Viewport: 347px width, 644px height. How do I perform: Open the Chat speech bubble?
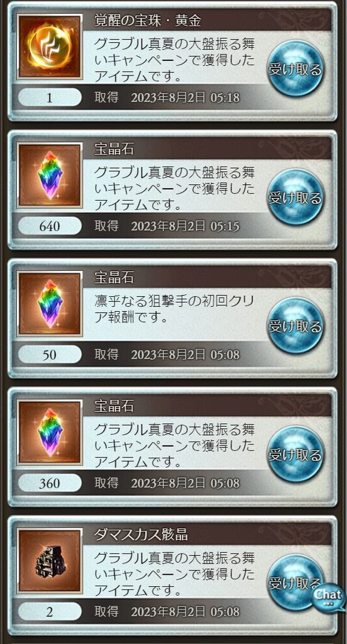pos(328,596)
